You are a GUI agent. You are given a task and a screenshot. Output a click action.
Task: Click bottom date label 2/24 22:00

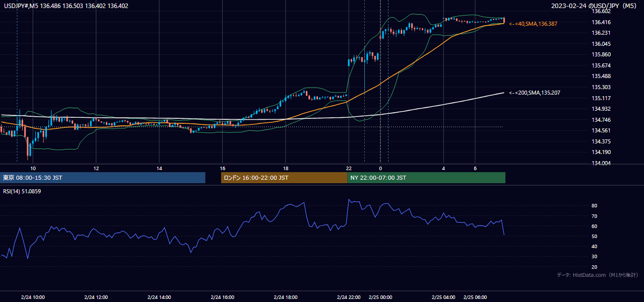coord(349,297)
